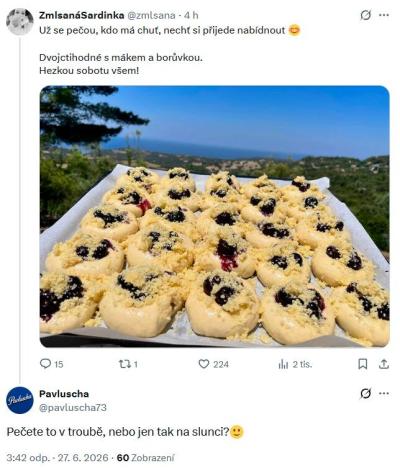Open more options on Pavluscha reply
The height and width of the screenshot is (468, 400).
(x=384, y=394)
